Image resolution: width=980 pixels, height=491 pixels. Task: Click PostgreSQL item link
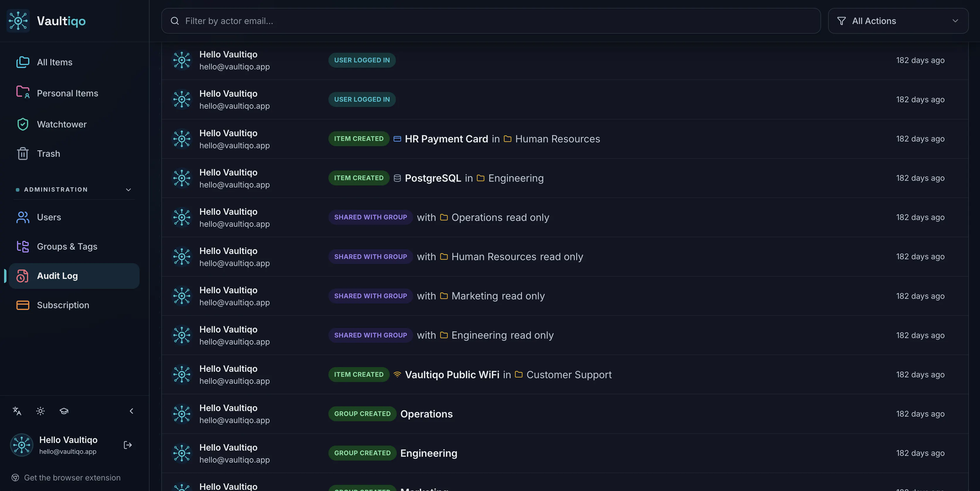point(433,178)
